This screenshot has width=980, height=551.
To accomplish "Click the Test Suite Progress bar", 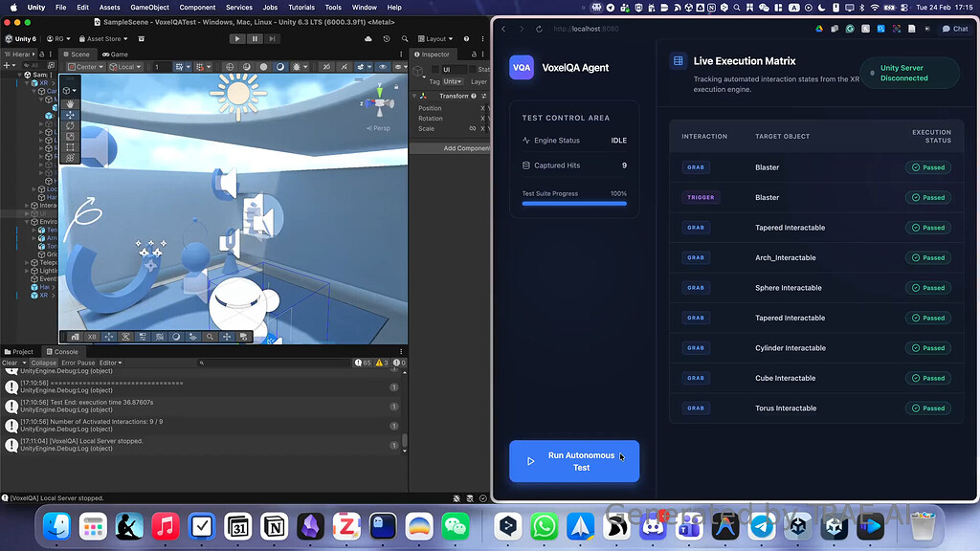I will pos(574,203).
